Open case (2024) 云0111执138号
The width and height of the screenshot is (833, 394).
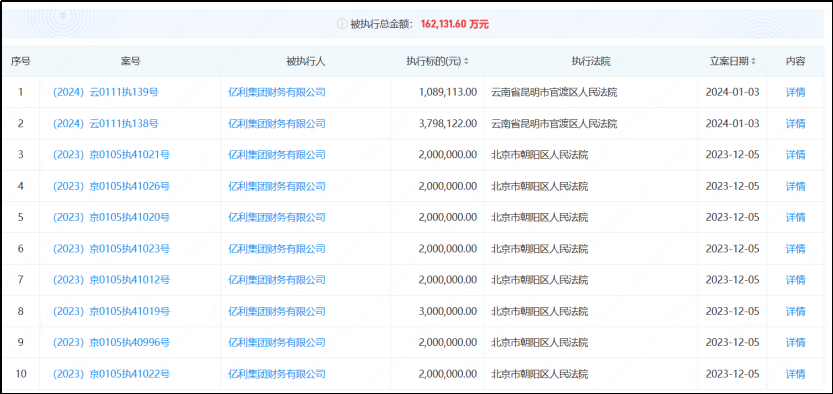tap(106, 124)
